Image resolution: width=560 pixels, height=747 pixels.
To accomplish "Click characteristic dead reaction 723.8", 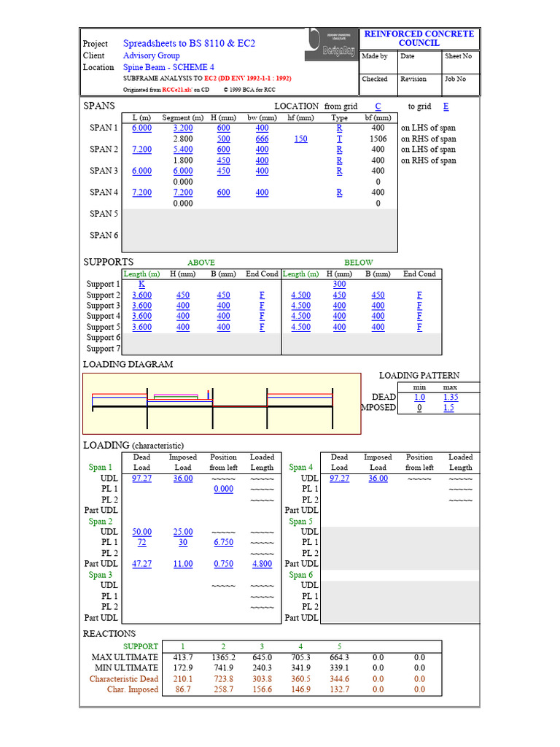I will point(223,679).
